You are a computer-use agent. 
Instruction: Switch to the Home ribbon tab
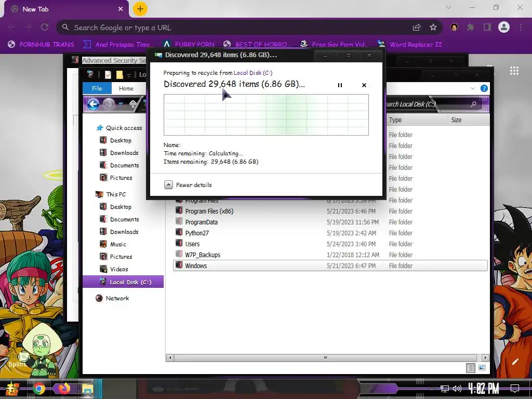(126, 88)
